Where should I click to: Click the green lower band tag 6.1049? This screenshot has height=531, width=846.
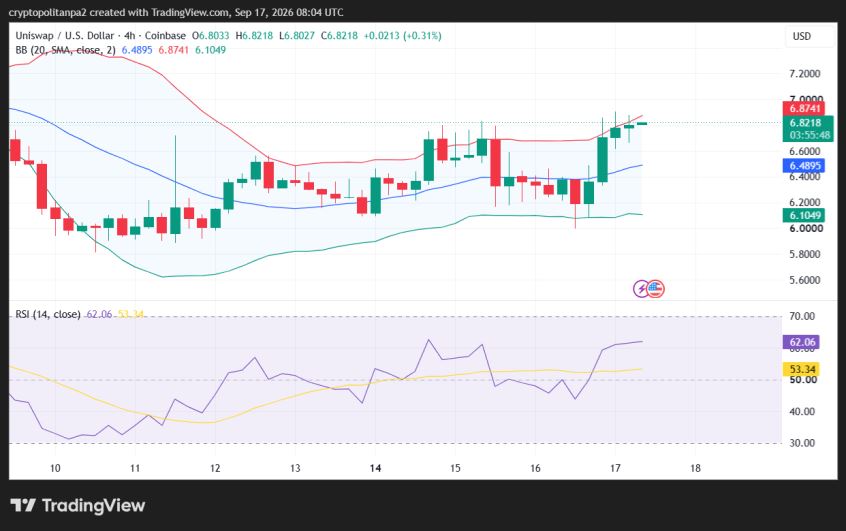click(804, 215)
